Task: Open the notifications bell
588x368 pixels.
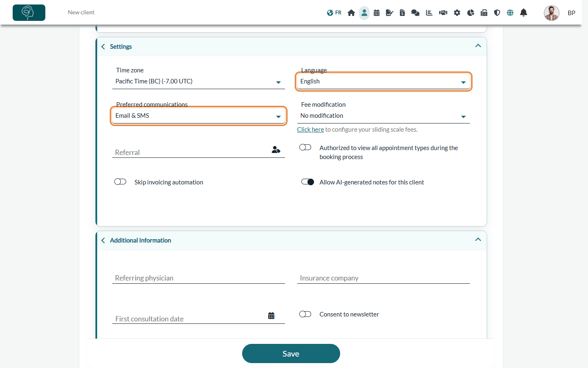Action: pos(523,13)
